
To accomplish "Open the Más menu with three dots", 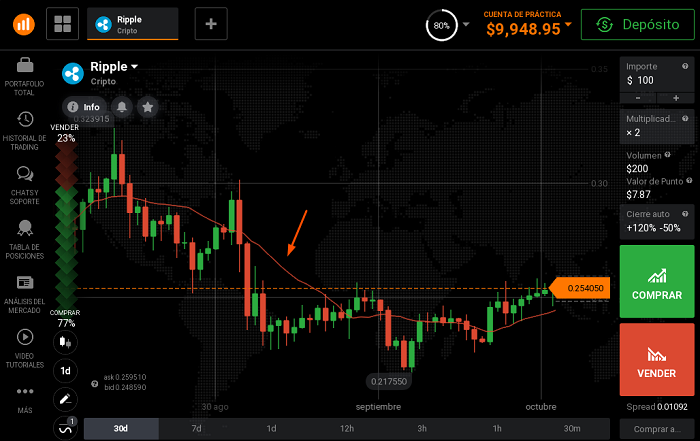I will (25, 400).
